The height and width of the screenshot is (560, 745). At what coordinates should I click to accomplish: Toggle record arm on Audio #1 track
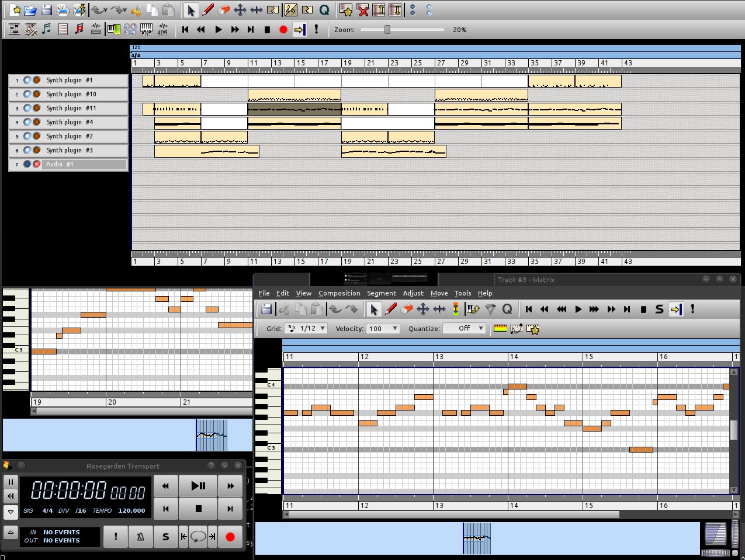point(36,164)
